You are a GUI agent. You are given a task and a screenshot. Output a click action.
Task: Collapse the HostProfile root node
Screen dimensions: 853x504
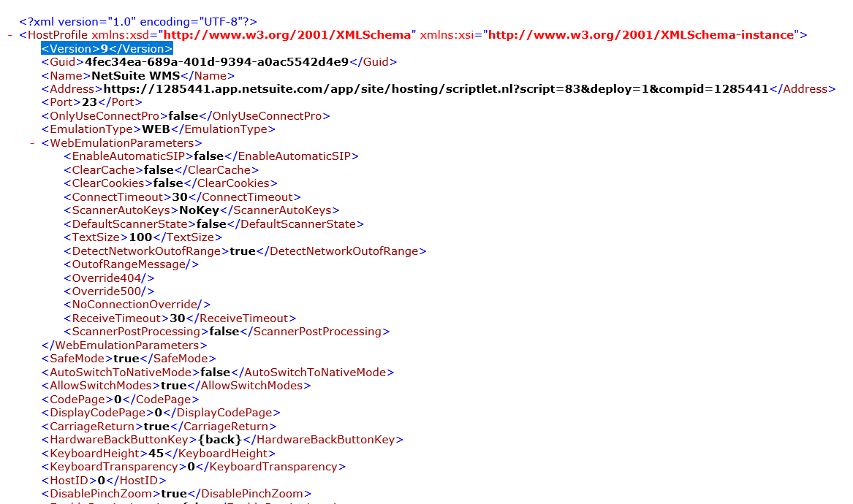pyautogui.click(x=9, y=35)
